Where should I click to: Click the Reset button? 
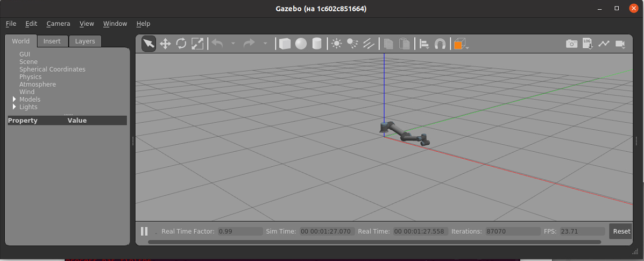621,231
